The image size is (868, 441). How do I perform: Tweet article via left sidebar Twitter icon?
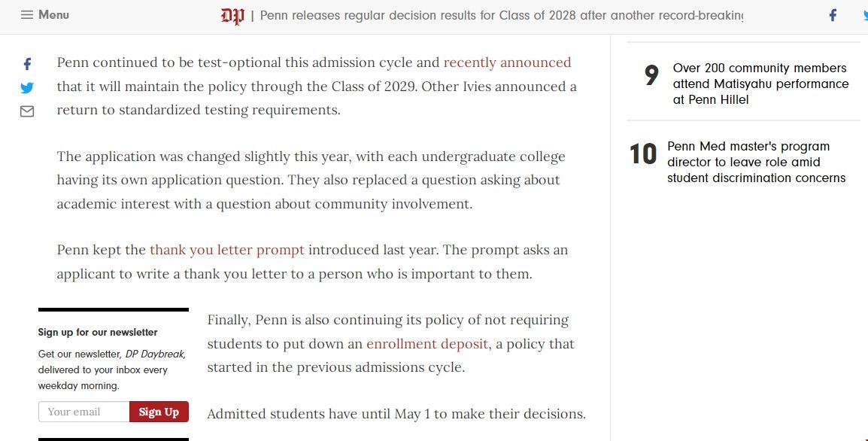27,87
